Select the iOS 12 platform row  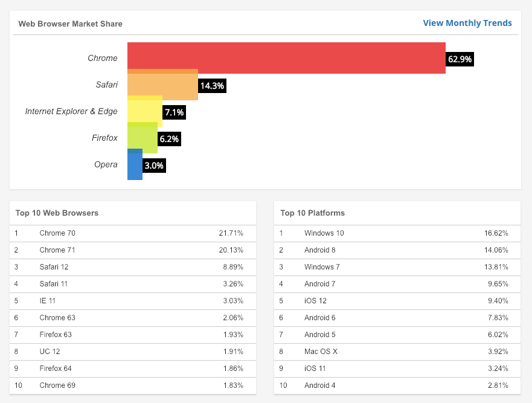coord(397,301)
